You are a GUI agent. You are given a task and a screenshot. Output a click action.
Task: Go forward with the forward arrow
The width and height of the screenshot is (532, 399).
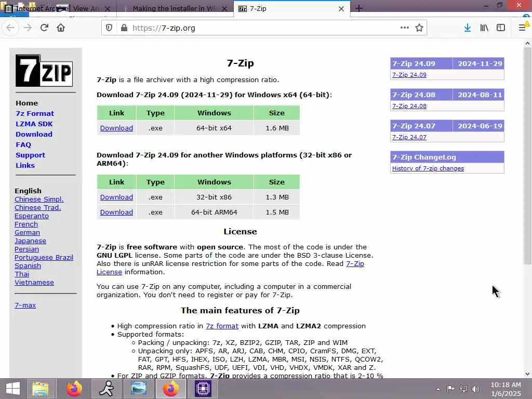coord(28,28)
